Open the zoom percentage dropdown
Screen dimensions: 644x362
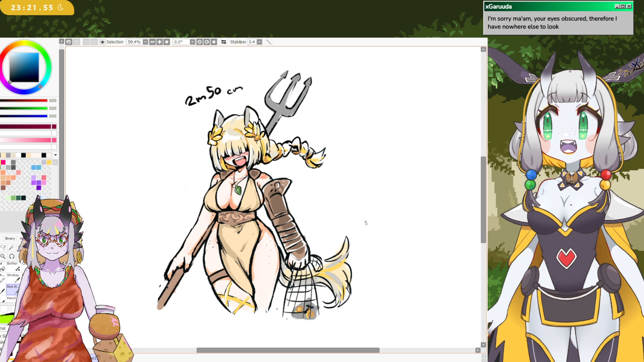145,42
